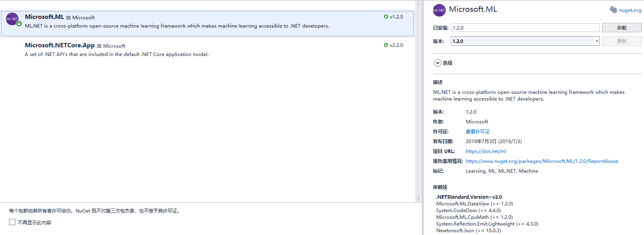Open the 版本 version dropdown

pyautogui.click(x=597, y=41)
